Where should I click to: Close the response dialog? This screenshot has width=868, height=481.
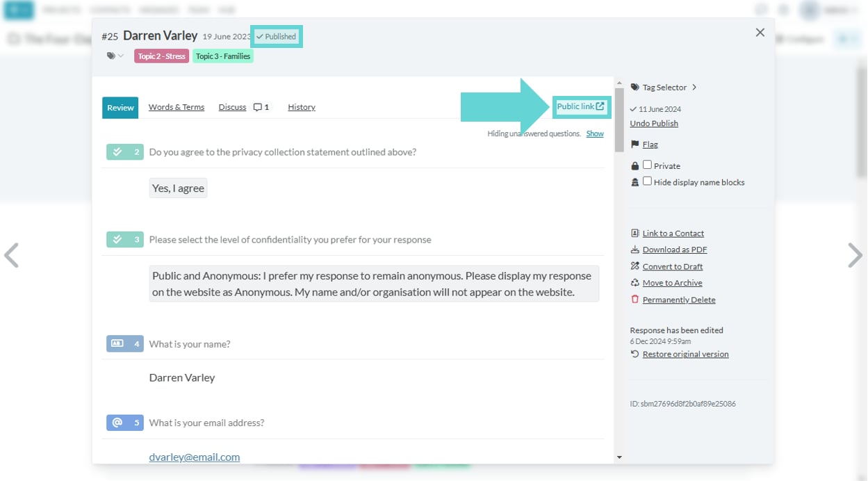click(x=760, y=33)
